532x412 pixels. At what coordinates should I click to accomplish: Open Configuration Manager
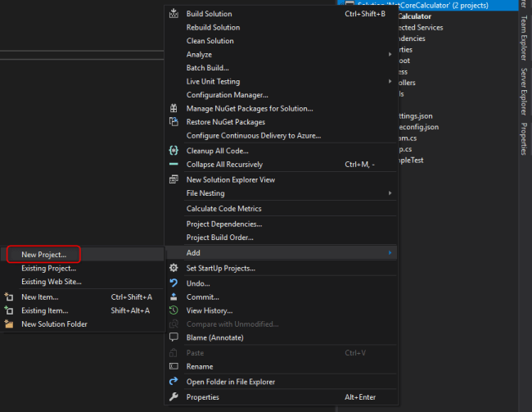227,95
